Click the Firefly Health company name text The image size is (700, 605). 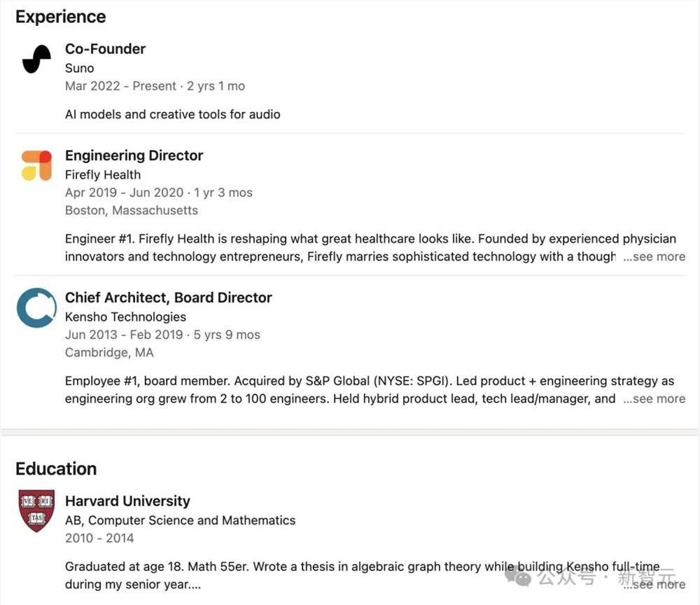click(x=102, y=174)
